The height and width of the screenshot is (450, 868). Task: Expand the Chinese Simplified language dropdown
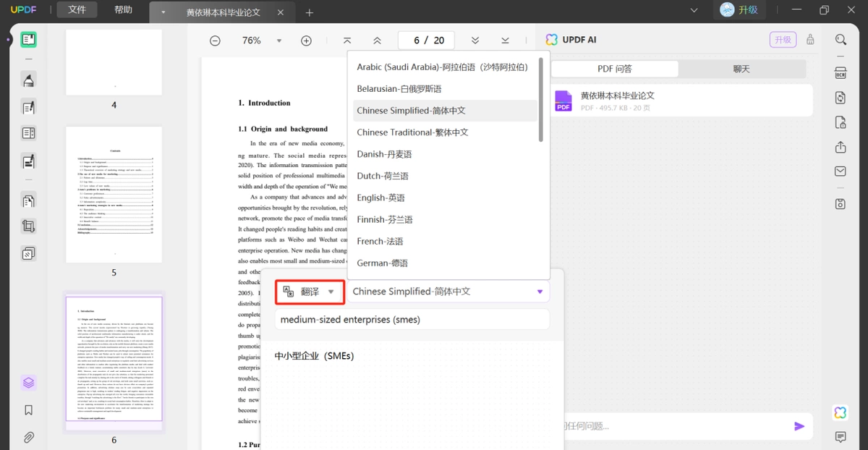click(x=448, y=292)
